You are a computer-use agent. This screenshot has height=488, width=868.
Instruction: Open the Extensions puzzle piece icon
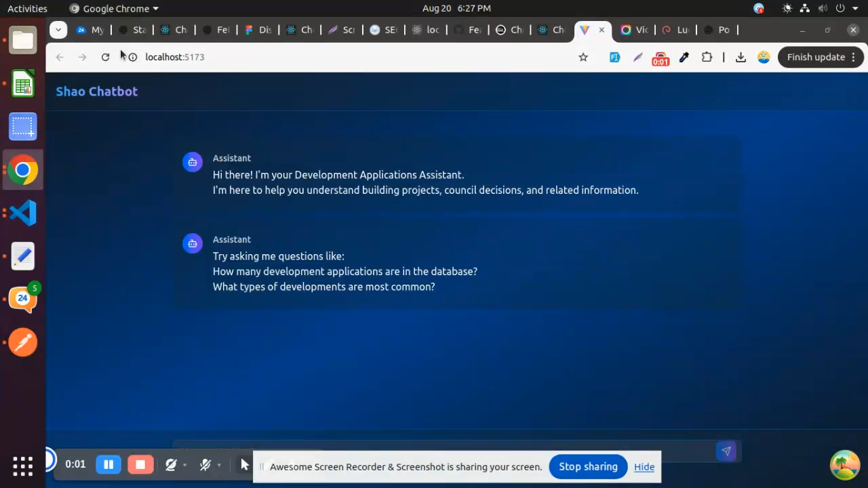tap(707, 58)
